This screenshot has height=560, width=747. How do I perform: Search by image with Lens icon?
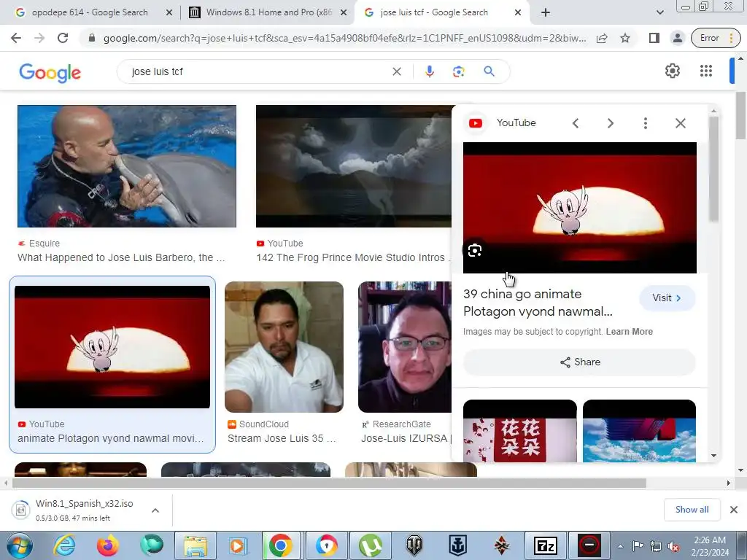click(458, 71)
